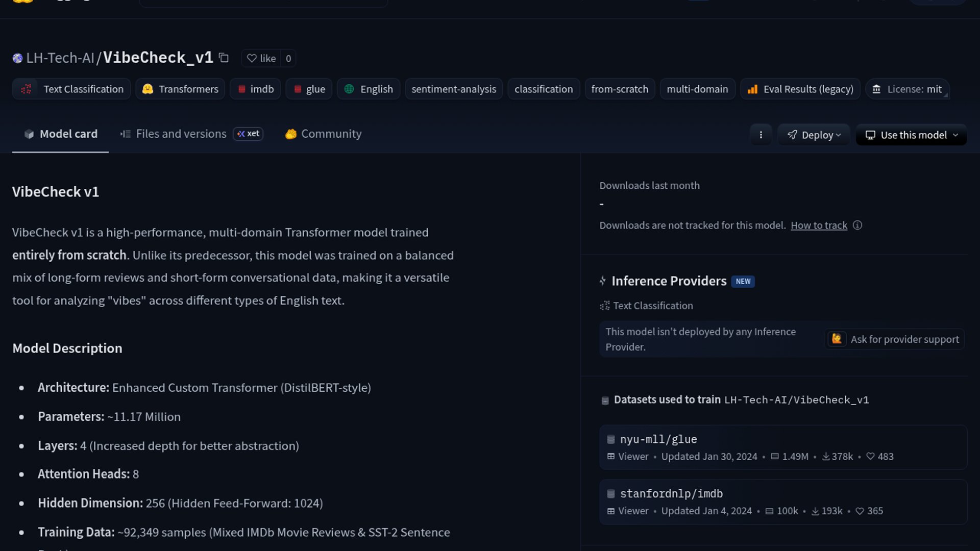Click the Layers: 4 line

tap(168, 445)
